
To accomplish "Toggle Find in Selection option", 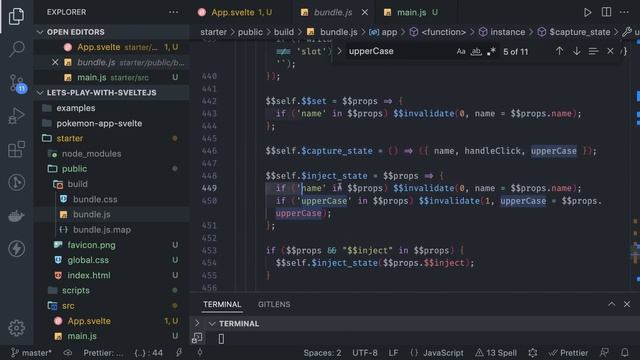I will tap(593, 51).
